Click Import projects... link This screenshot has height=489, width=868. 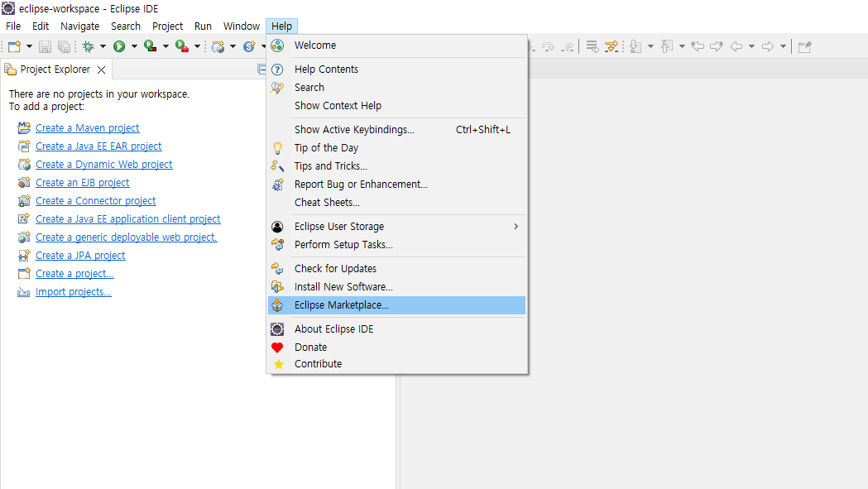(x=73, y=292)
